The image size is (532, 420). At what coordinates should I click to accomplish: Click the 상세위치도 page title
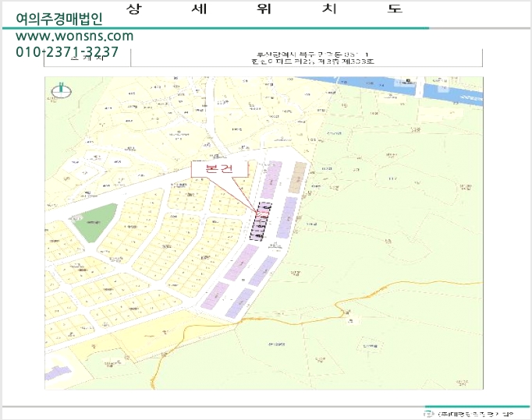[264, 9]
